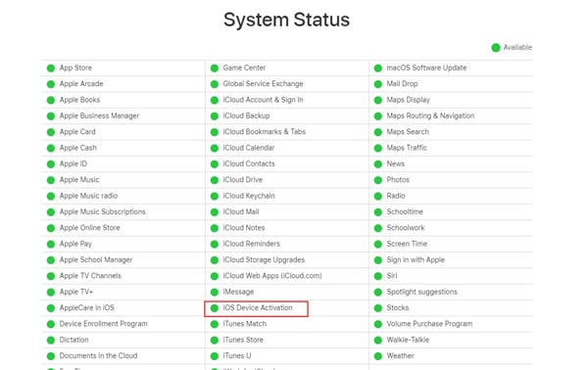Select the Maps Traffic entry
Viewport: 588px width, 370px height.
[407, 148]
